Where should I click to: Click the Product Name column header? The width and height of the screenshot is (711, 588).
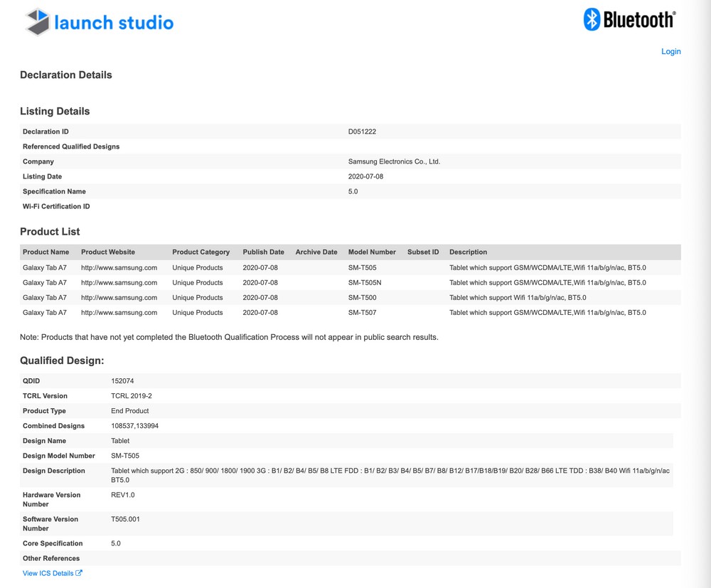tap(46, 252)
